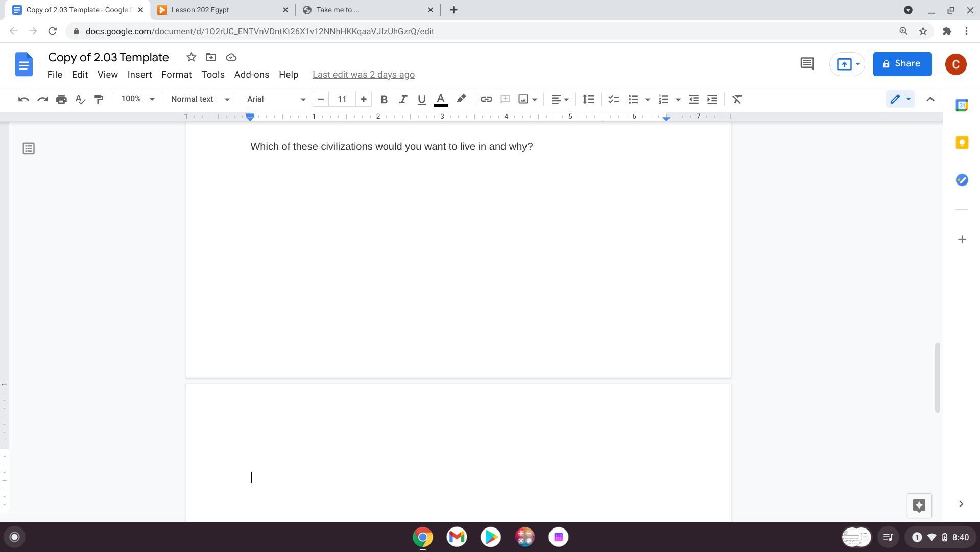Open Google Keep side panel

pos(962,143)
